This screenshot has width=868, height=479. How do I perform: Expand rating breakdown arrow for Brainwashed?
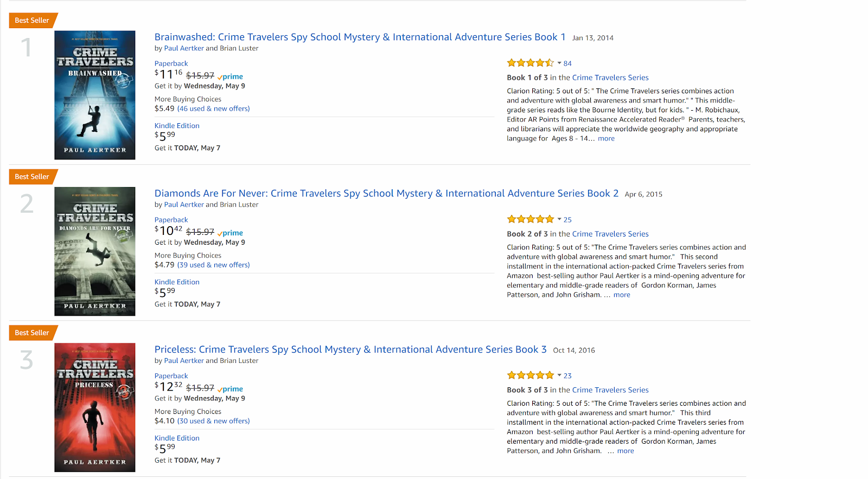(x=559, y=63)
